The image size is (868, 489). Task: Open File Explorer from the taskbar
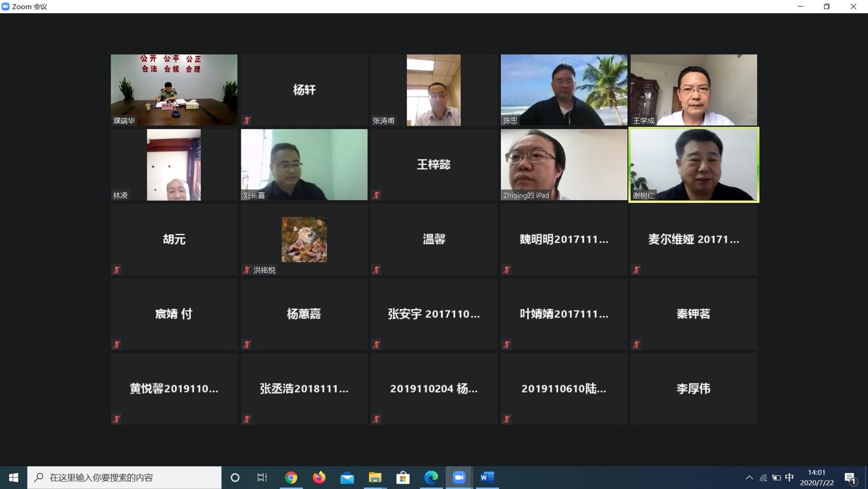[x=375, y=477]
